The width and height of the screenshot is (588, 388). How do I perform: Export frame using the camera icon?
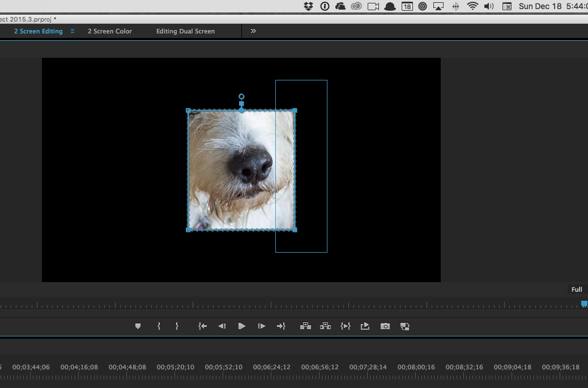[385, 326]
